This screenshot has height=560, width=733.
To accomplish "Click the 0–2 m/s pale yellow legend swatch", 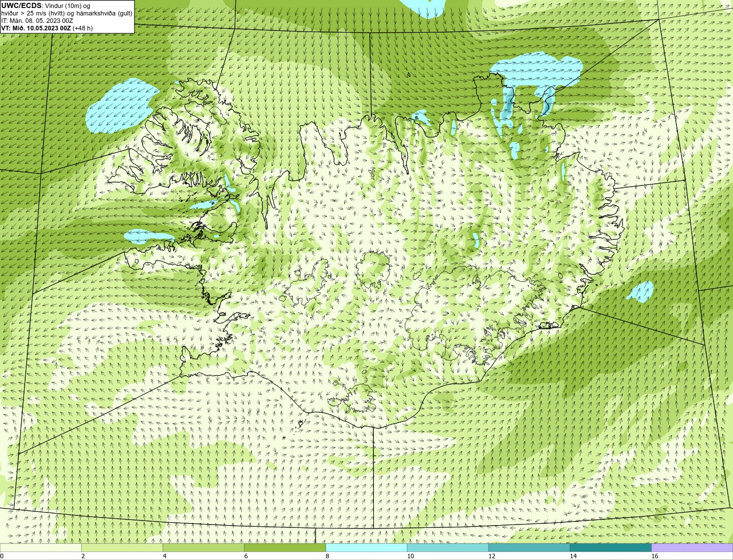I will (41, 548).
